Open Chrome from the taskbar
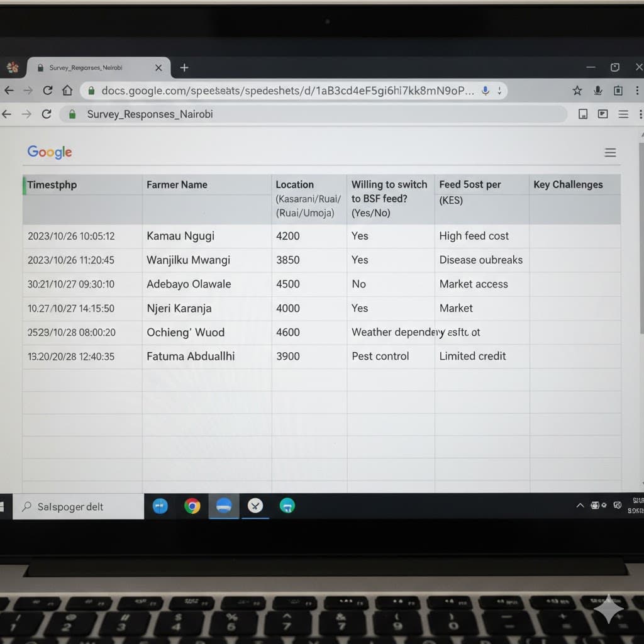644x644 pixels. pos(192,506)
